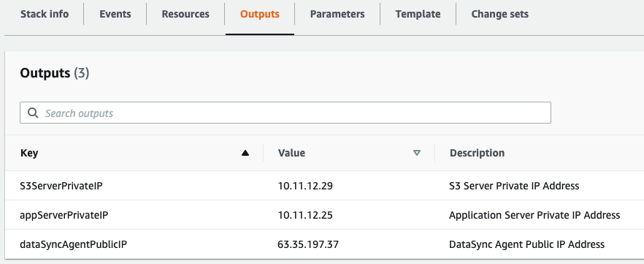This screenshot has width=644, height=264.
Task: Go to the Parameters tab
Action: [x=337, y=14]
